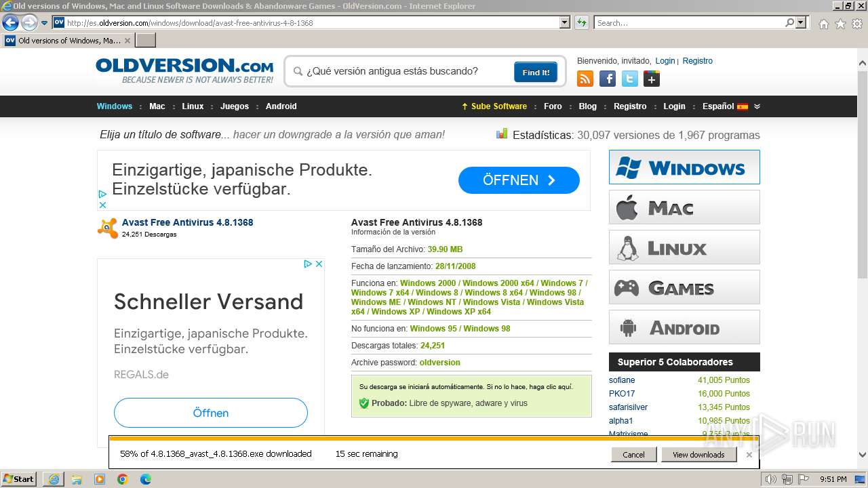The image size is (868, 488).
Task: Open Avast Free Antivirus 4.8.1368 title link
Action: tap(188, 222)
